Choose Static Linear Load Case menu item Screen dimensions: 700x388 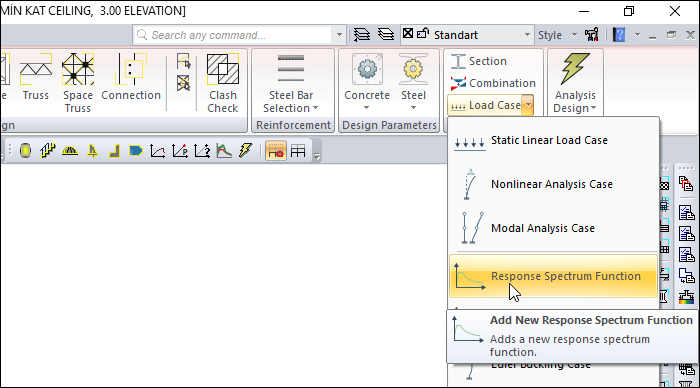[554, 141]
